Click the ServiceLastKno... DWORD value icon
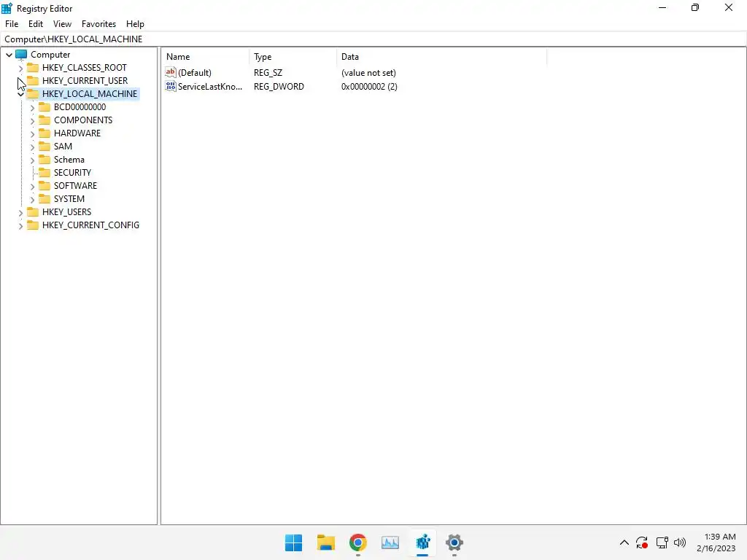This screenshot has height=560, width=747. point(171,86)
